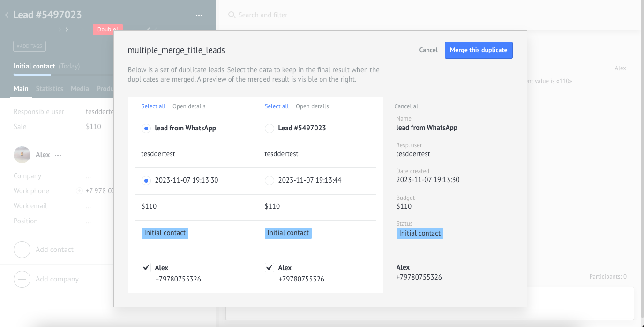Screen dimensions: 644x327
Task: Click the #ADD TAGS field
Action: coord(30,46)
